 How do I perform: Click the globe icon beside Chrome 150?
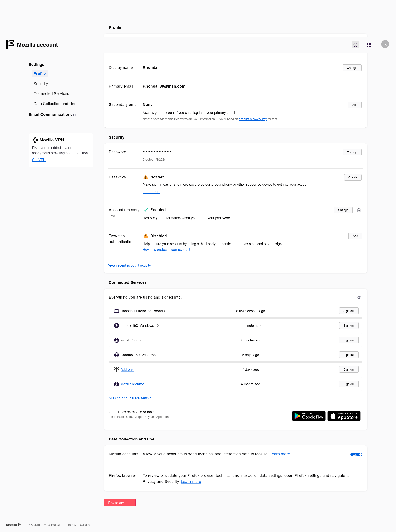coord(116,355)
